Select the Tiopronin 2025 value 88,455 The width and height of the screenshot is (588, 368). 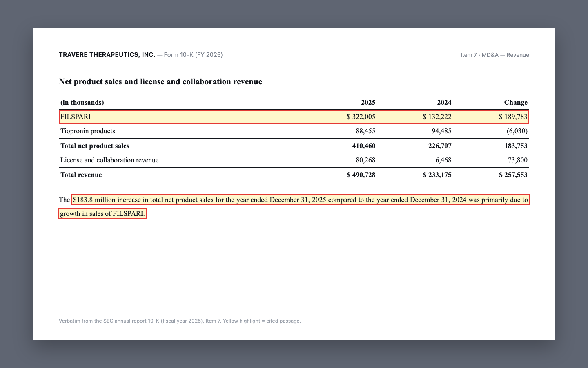click(365, 131)
